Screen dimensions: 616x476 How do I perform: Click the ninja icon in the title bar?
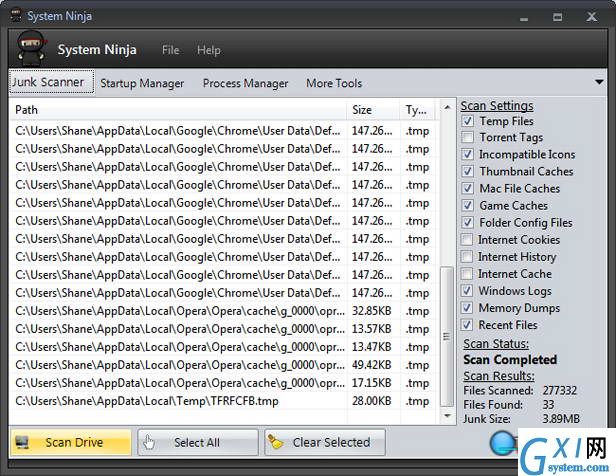(16, 16)
